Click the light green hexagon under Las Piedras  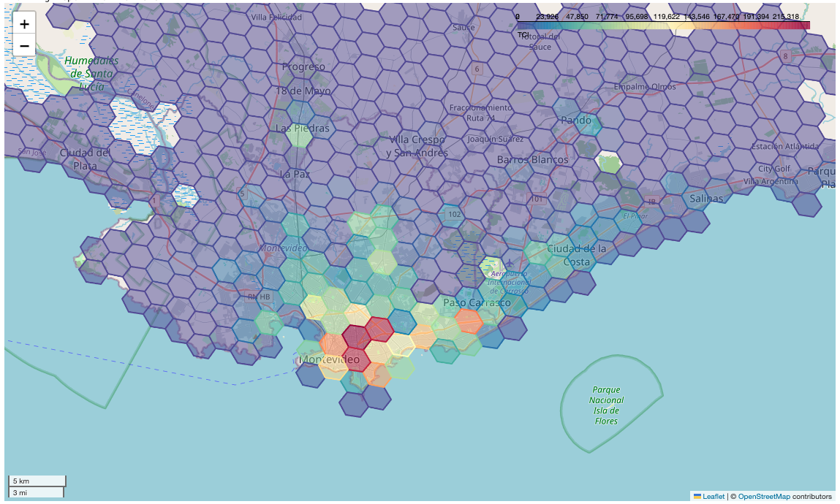(x=300, y=136)
